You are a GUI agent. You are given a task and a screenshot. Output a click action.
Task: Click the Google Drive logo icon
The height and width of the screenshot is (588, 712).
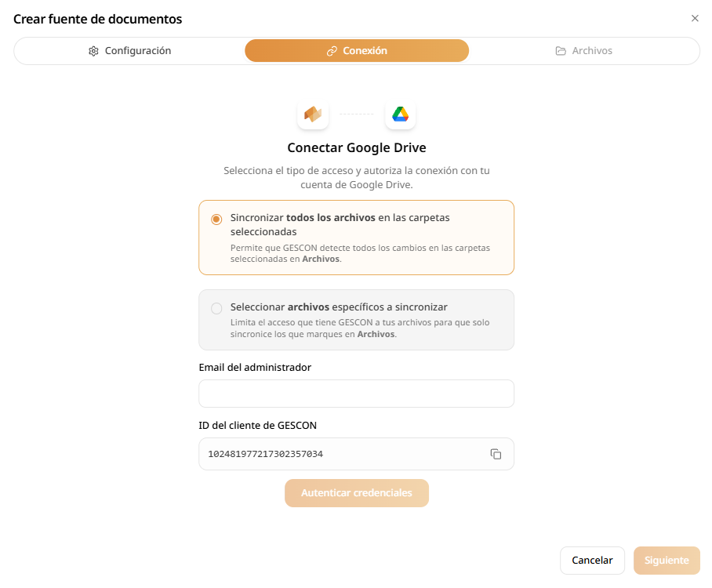(x=401, y=114)
